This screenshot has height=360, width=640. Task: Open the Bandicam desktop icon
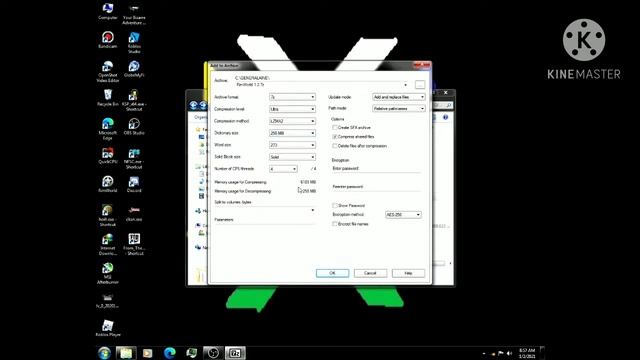(108, 40)
